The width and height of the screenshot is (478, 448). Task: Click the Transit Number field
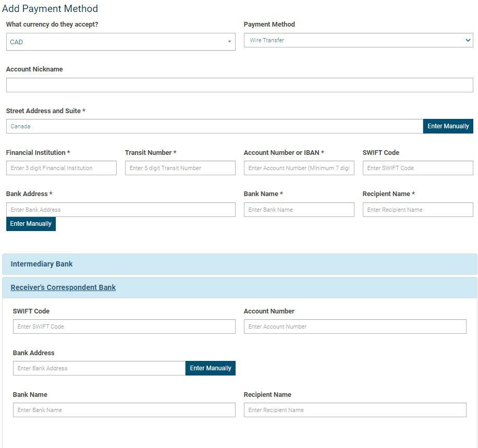coord(180,167)
